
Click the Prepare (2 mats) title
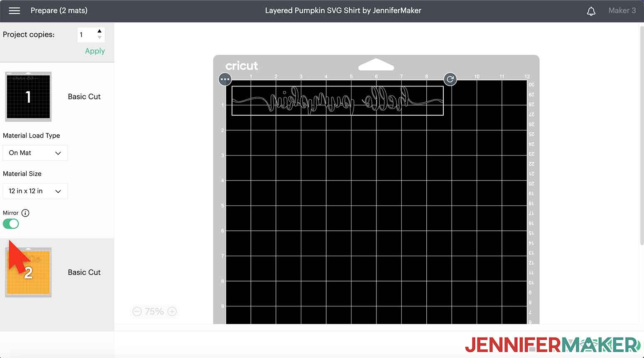(x=59, y=11)
